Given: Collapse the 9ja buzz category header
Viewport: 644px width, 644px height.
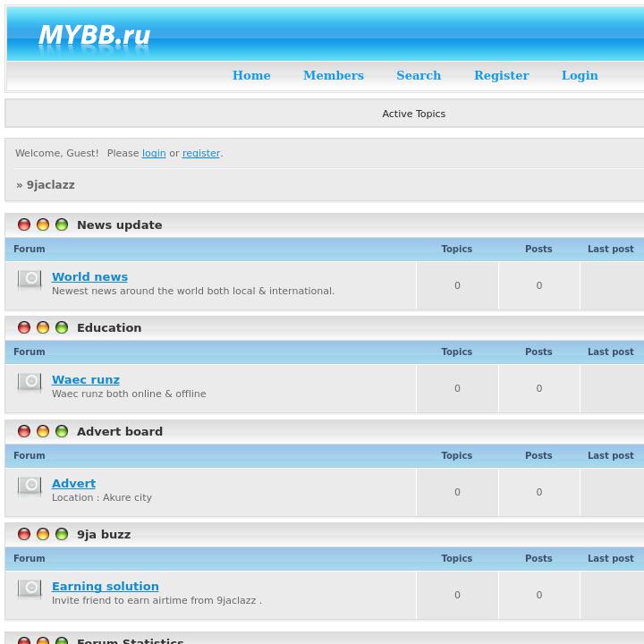Looking at the screenshot, I should pos(104,535).
